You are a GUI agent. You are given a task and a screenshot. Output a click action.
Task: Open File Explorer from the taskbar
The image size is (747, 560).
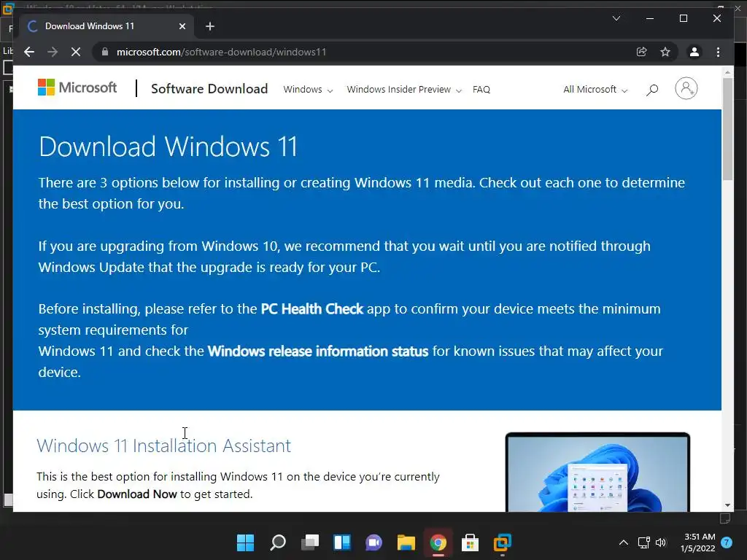click(x=406, y=542)
